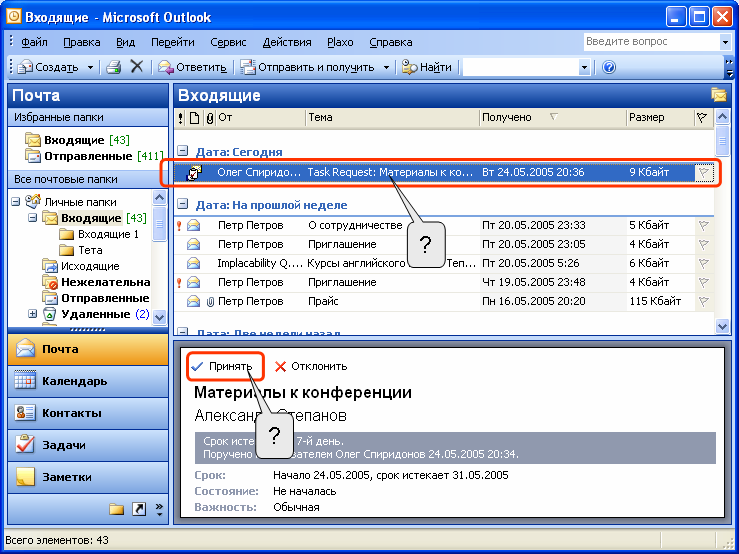Open the Задачи pane
Image resolution: width=739 pixels, height=554 pixels.
click(x=88, y=445)
